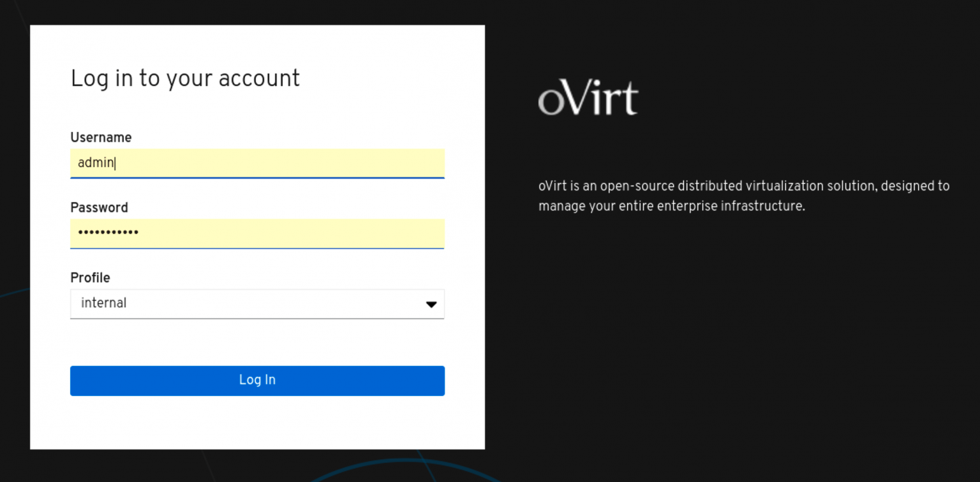
Task: Click the oVirt logo
Action: click(588, 99)
